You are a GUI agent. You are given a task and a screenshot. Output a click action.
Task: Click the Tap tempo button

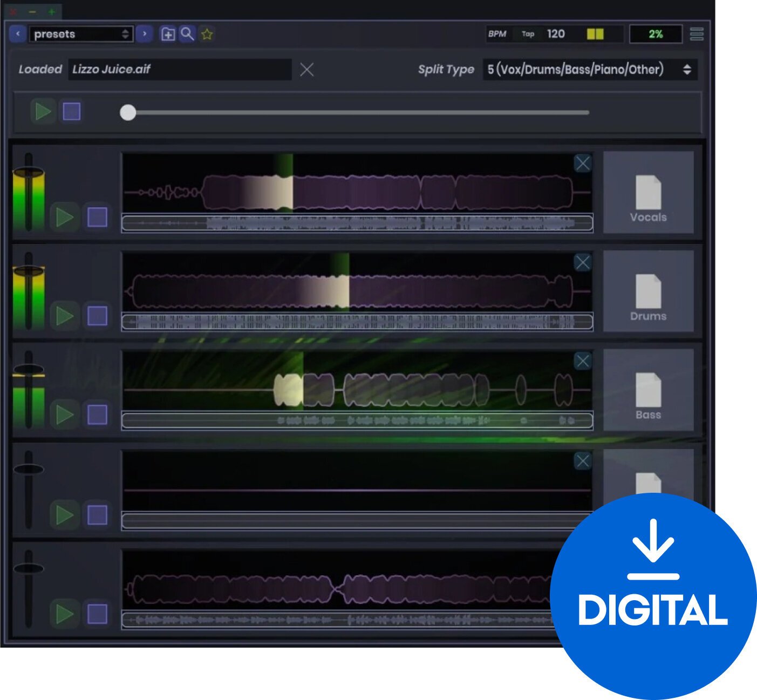[x=528, y=34]
